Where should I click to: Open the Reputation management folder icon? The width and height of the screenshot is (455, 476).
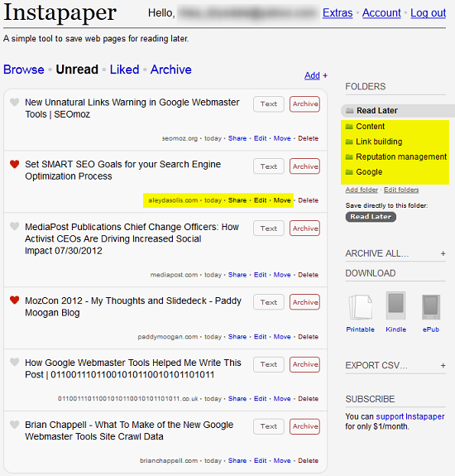coord(349,157)
